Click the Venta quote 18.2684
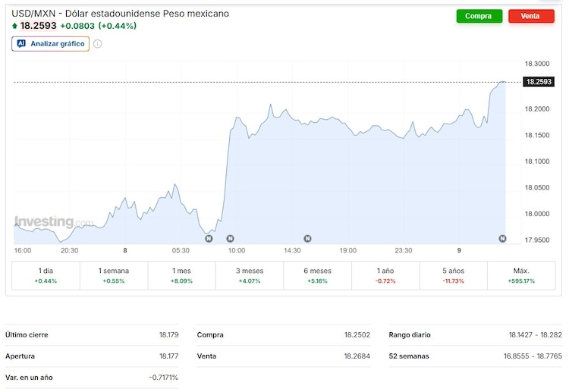Image resolution: width=569 pixels, height=392 pixels. point(357,356)
